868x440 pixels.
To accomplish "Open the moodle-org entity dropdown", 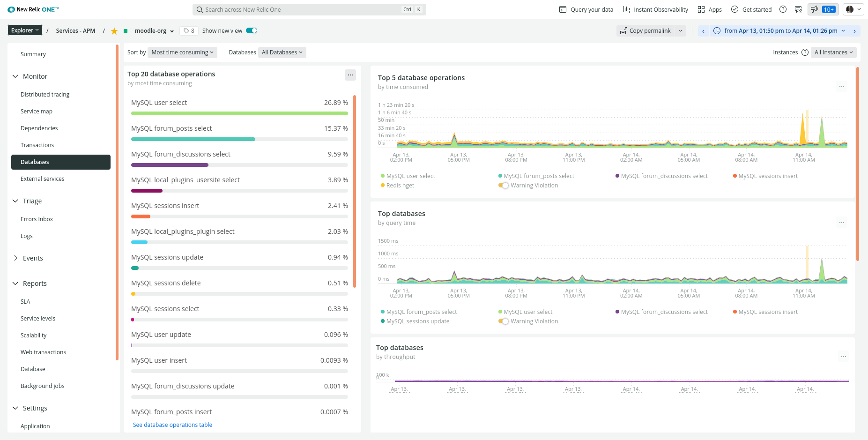I will tap(154, 31).
